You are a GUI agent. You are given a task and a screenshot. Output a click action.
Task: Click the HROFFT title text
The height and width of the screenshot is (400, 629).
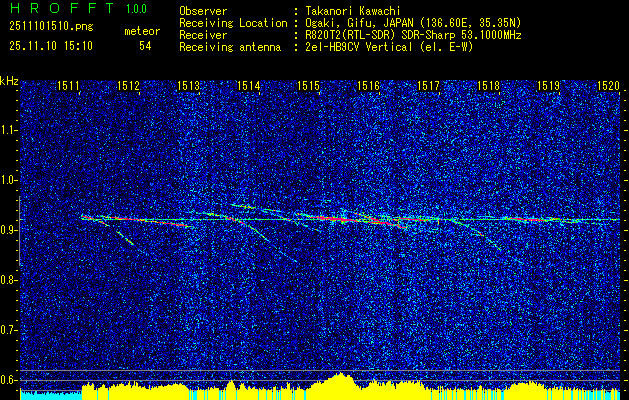point(62,8)
